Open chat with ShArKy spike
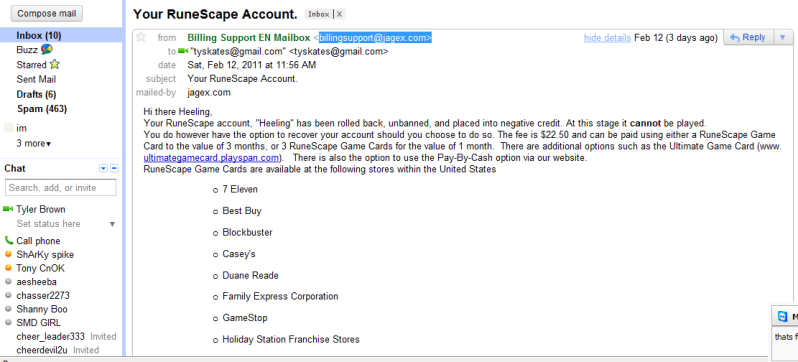 tap(45, 255)
